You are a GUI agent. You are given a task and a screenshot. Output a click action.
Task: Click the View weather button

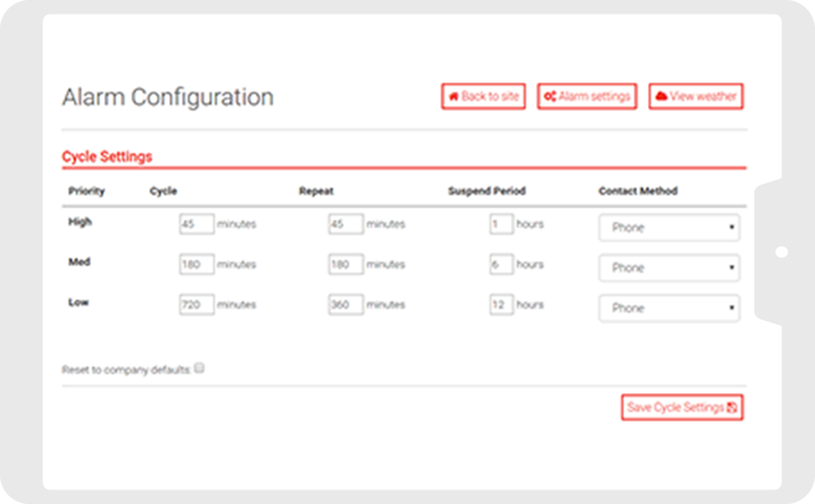click(x=696, y=96)
